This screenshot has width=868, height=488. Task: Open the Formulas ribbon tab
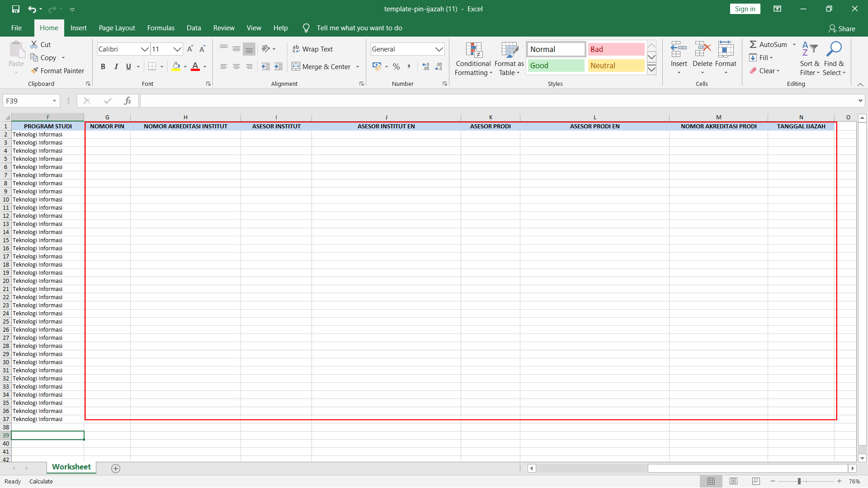pyautogui.click(x=160, y=28)
